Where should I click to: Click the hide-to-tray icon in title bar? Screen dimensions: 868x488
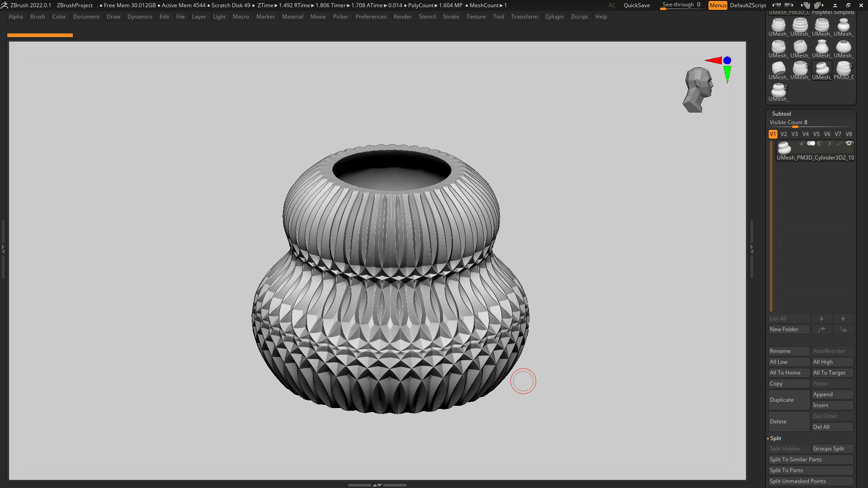tap(835, 5)
